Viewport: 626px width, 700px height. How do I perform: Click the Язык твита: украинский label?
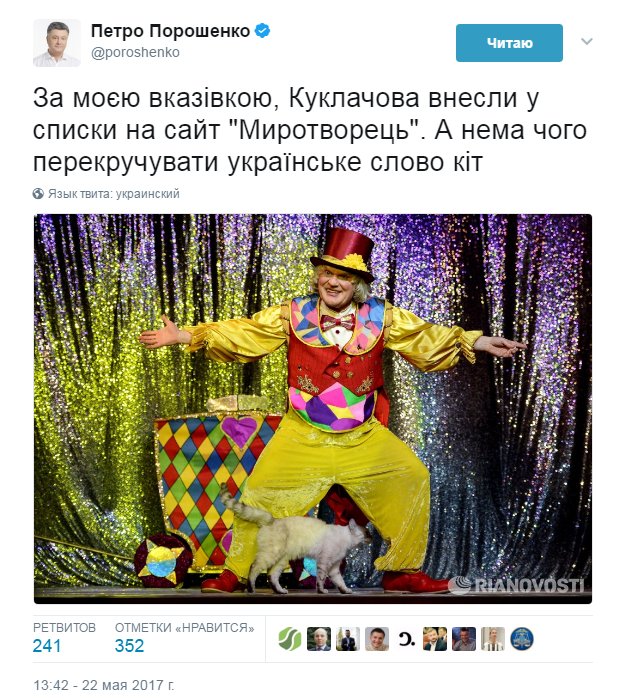(x=114, y=194)
